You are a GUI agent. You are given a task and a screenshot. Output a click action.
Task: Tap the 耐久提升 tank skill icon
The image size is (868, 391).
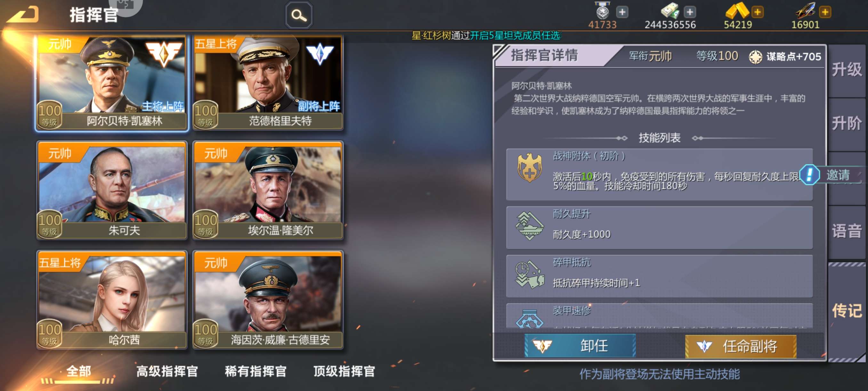(x=529, y=226)
